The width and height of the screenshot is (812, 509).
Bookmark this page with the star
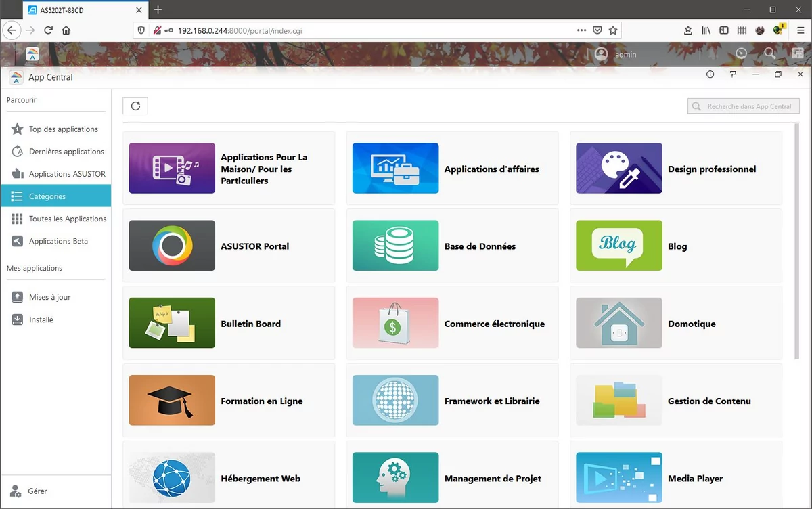[x=613, y=30]
